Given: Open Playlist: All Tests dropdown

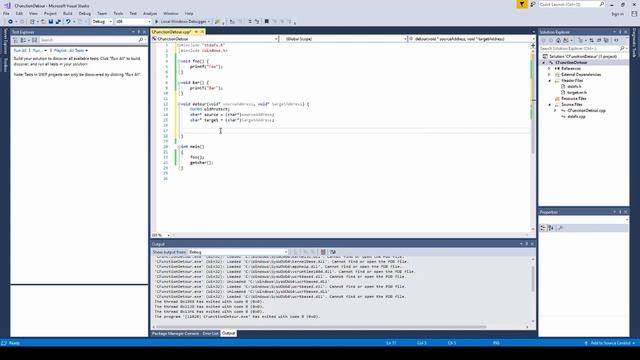Looking at the screenshot, I should (71, 51).
